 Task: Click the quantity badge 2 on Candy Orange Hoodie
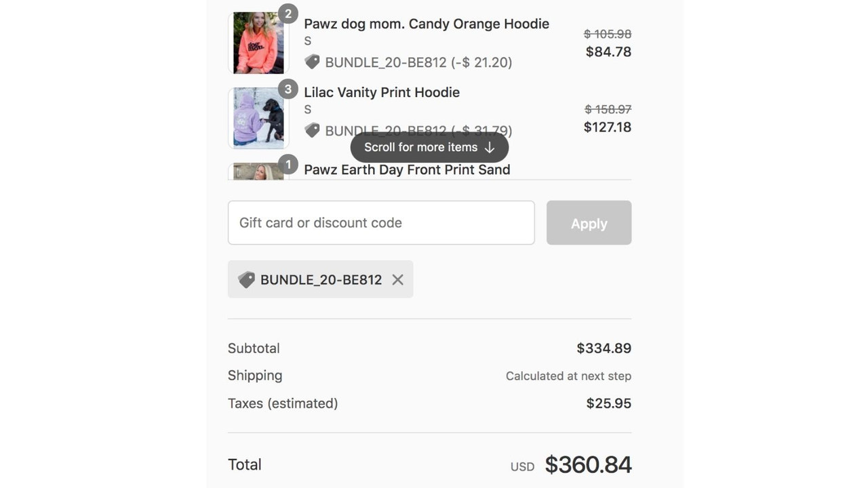288,13
